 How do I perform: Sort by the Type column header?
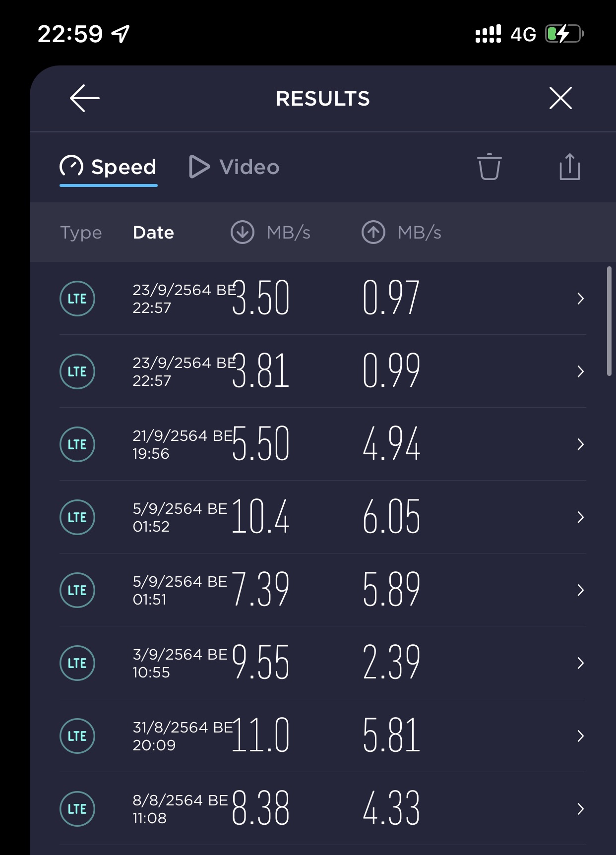[x=81, y=233]
